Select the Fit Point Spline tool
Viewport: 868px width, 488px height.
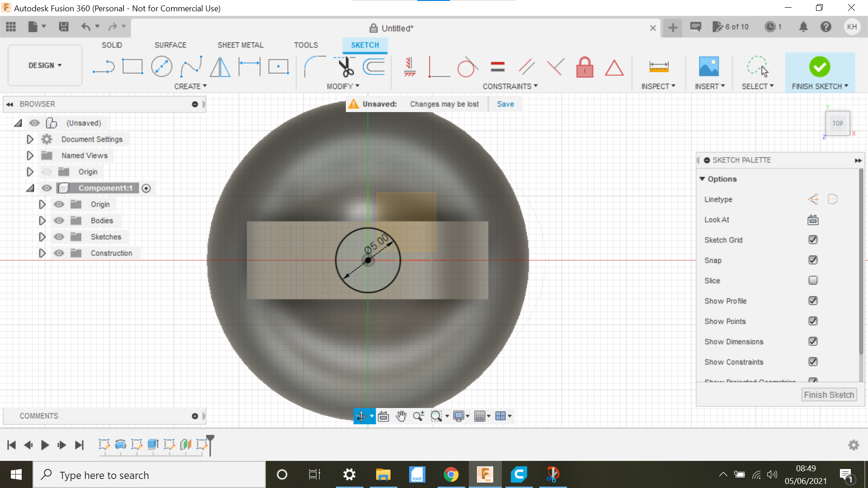(x=191, y=66)
